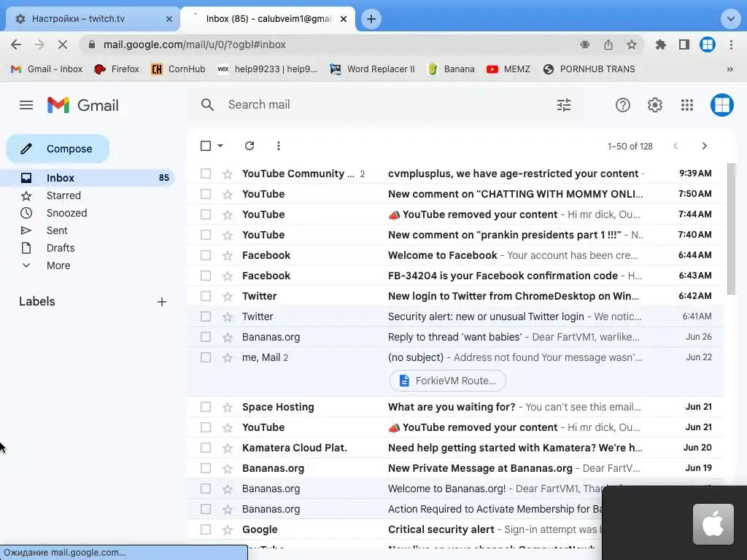Show search options filter icon
Viewport: 747px width, 560px height.
(x=564, y=105)
